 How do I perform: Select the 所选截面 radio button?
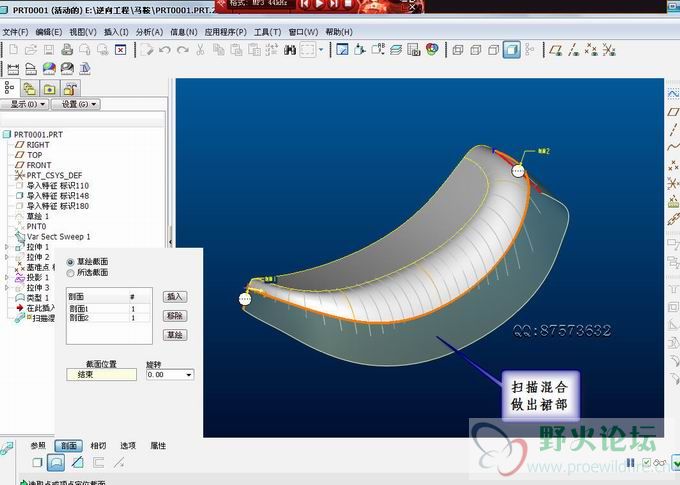[x=70, y=273]
